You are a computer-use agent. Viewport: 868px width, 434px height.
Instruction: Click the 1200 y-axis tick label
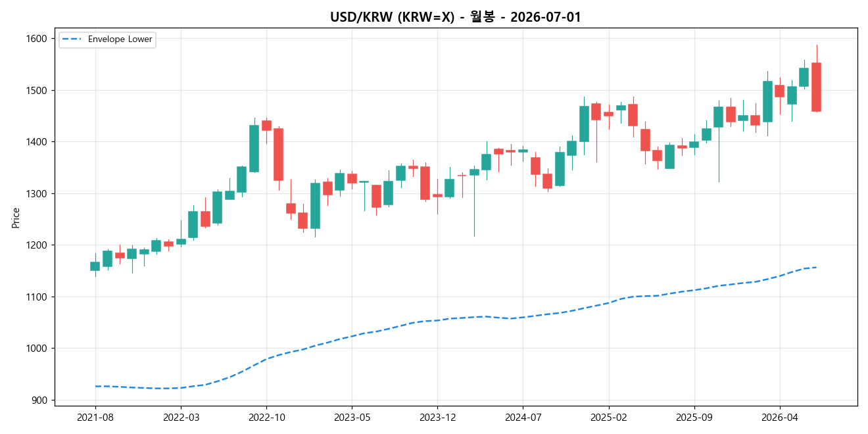(x=37, y=245)
